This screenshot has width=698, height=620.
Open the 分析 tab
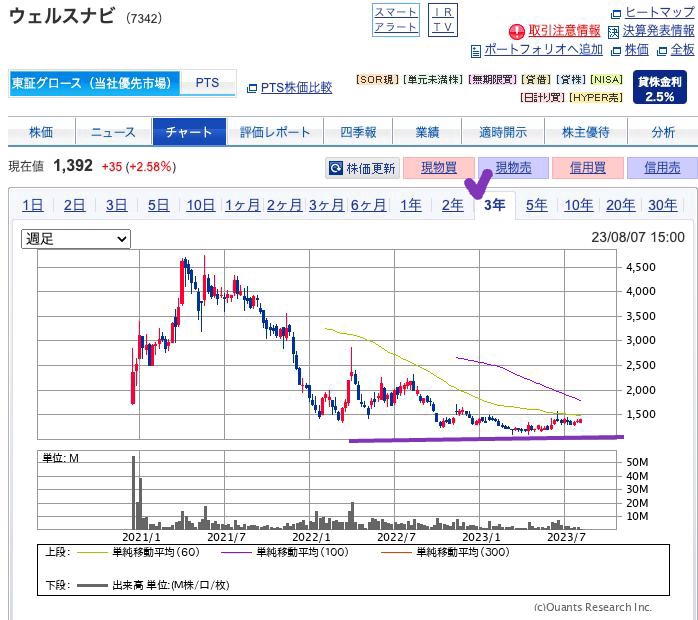click(x=663, y=132)
